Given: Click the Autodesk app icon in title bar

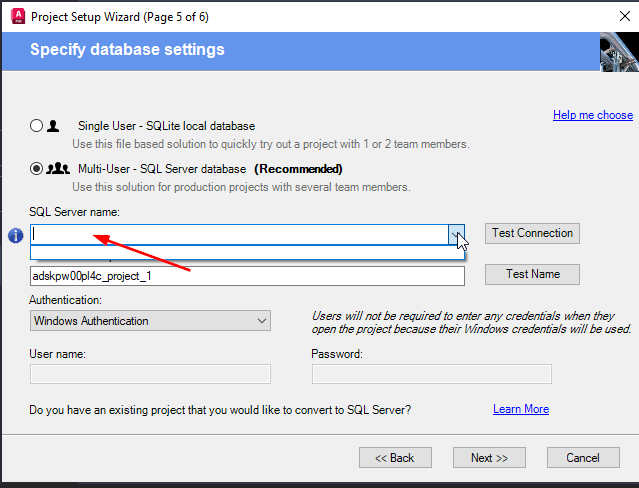Looking at the screenshot, I should coord(16,16).
